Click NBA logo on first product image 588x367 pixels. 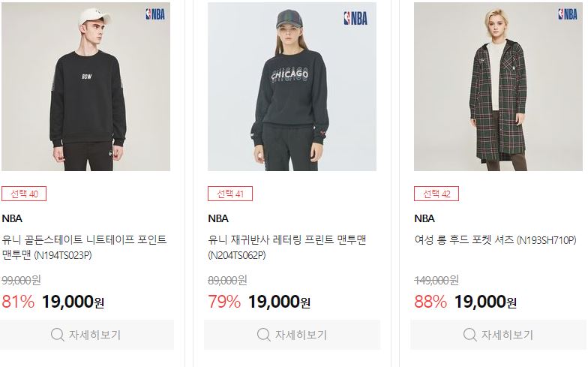click(155, 14)
